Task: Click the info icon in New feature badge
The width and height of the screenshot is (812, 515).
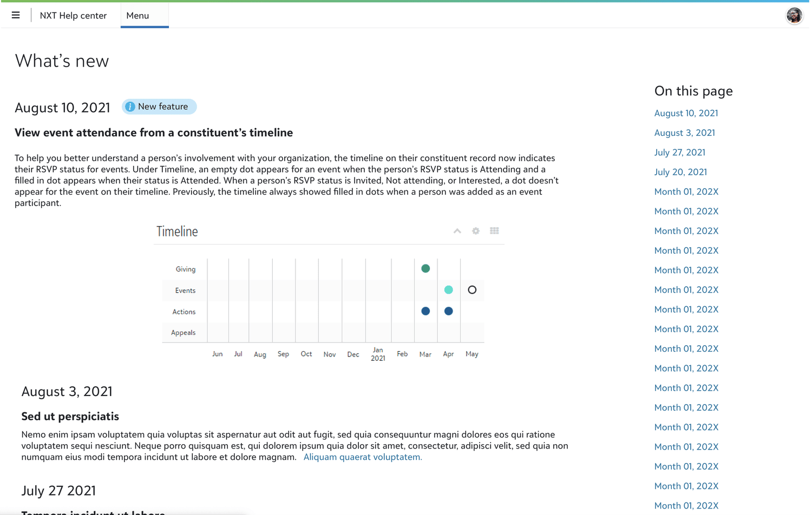Action: tap(130, 107)
